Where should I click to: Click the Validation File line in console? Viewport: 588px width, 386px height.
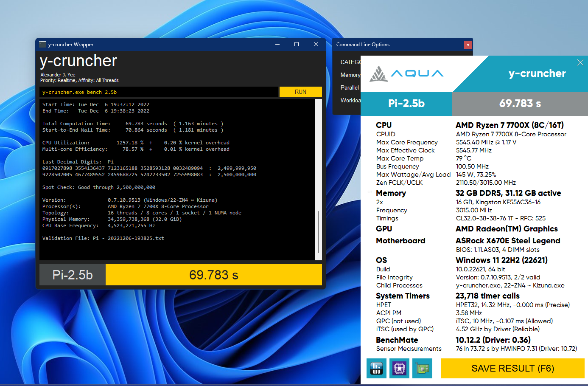point(103,238)
